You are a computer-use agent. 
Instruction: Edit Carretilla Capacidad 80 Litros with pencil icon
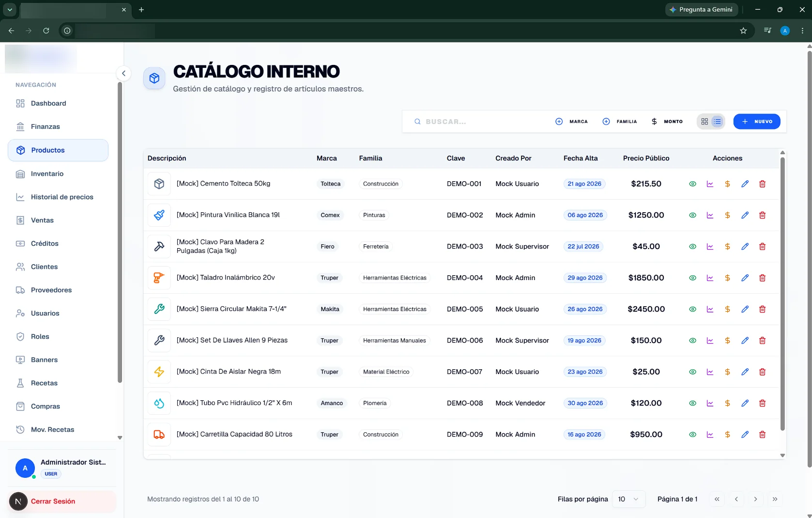coord(745,435)
